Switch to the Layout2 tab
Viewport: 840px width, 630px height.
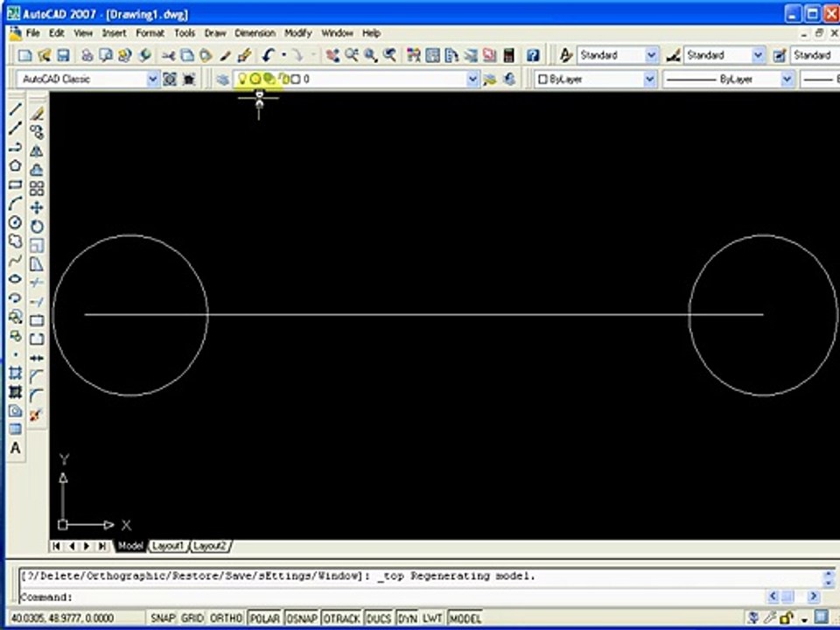pyautogui.click(x=209, y=546)
